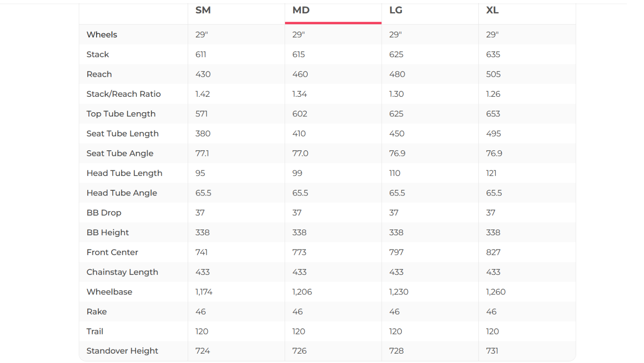Select the SM stack value 611
The width and height of the screenshot is (644, 363).
[x=201, y=54]
